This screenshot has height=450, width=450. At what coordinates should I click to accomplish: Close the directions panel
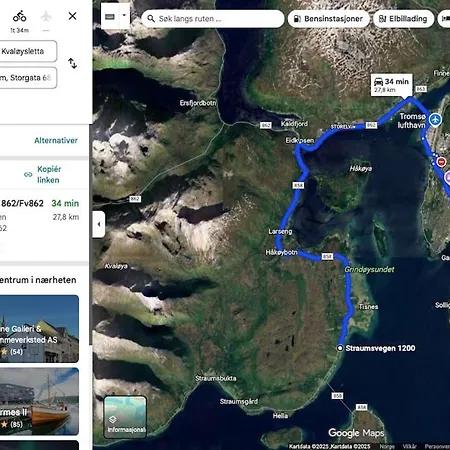72,16
